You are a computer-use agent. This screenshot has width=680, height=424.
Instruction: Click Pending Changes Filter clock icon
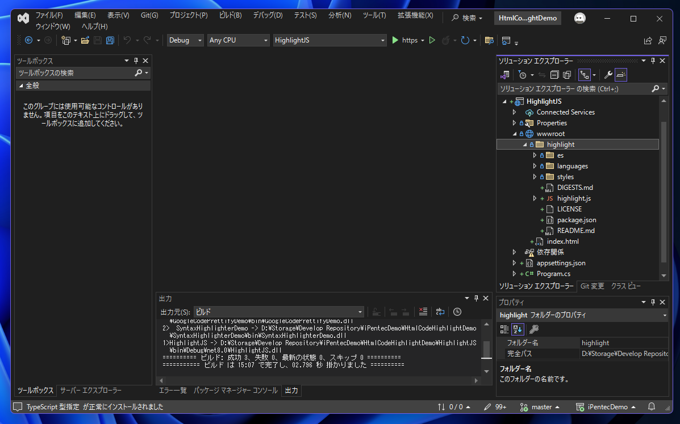[x=522, y=75]
